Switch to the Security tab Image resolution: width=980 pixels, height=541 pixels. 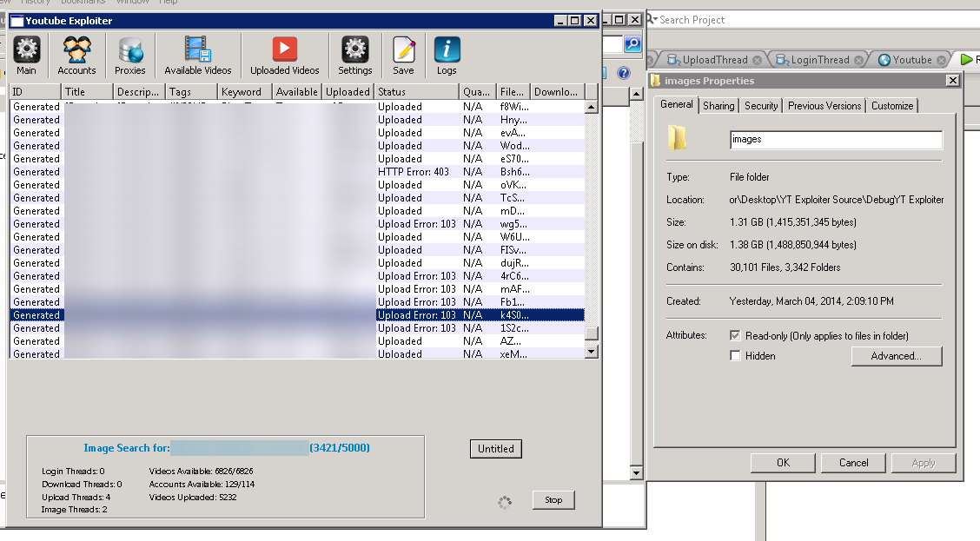pyautogui.click(x=761, y=106)
